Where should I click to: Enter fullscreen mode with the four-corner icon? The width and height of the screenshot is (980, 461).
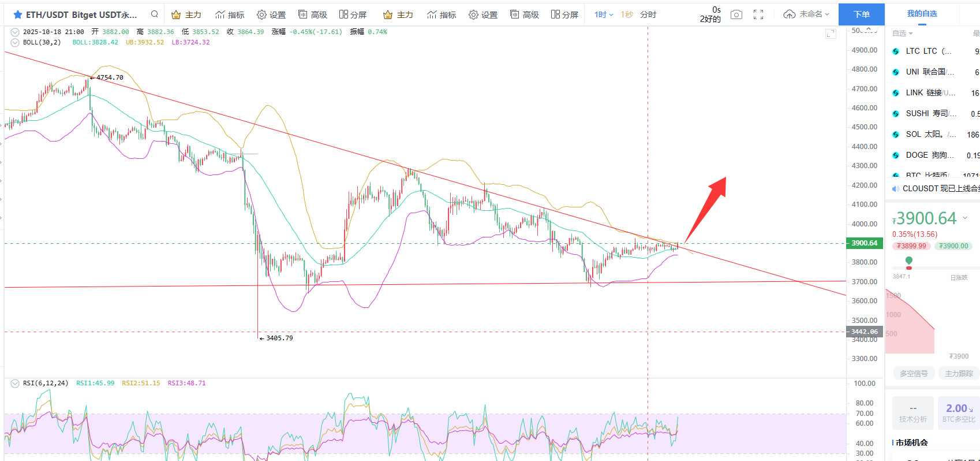(x=758, y=14)
